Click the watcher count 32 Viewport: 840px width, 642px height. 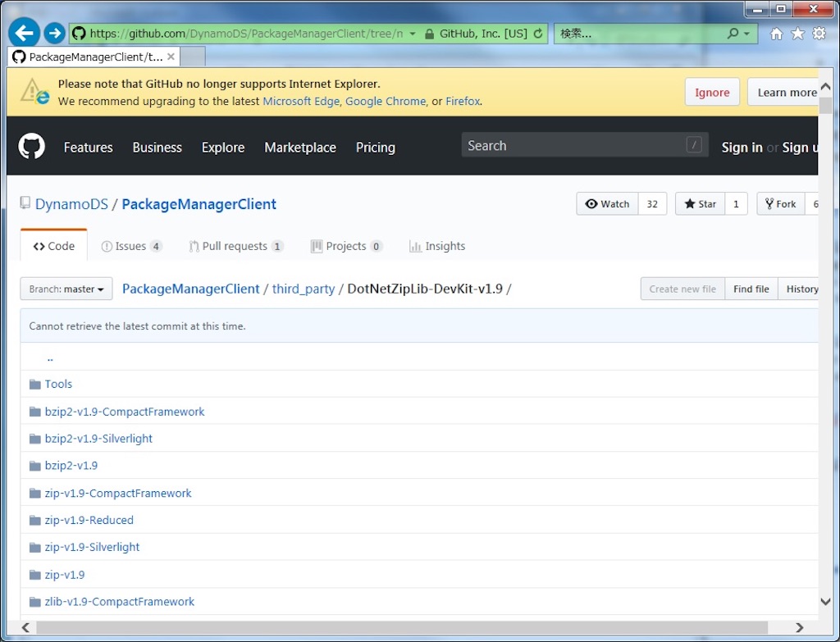click(x=652, y=203)
